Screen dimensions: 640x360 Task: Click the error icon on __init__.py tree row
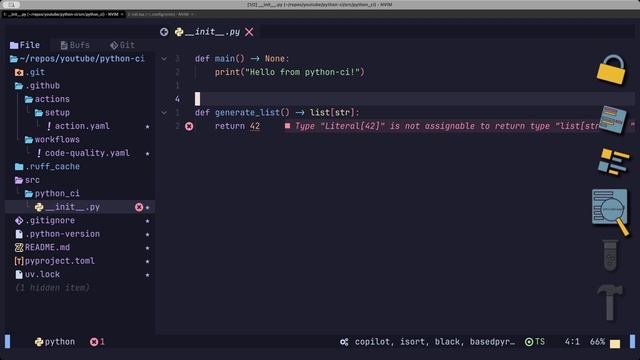pyautogui.click(x=139, y=207)
